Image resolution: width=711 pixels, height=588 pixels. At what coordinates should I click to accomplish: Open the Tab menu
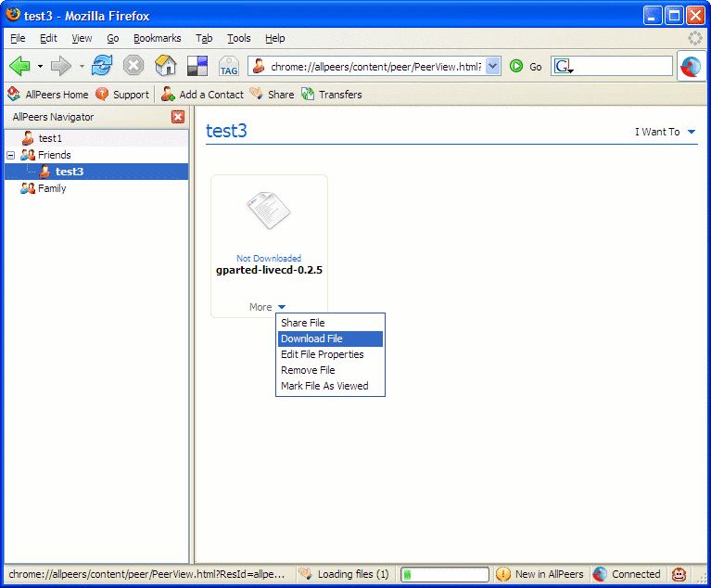[x=204, y=38]
